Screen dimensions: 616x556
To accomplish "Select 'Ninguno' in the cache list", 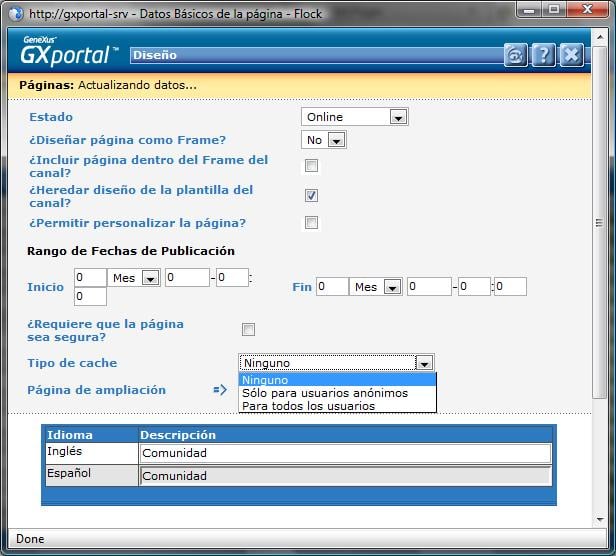I will click(265, 380).
